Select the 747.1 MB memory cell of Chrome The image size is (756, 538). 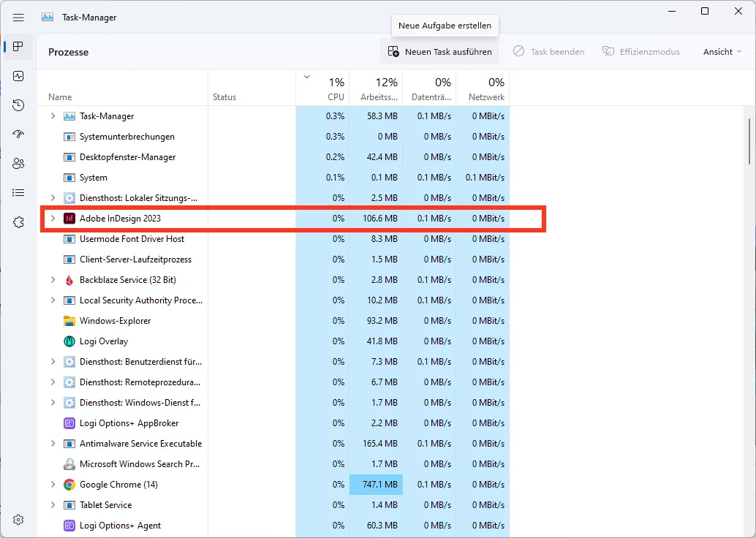[376, 485]
